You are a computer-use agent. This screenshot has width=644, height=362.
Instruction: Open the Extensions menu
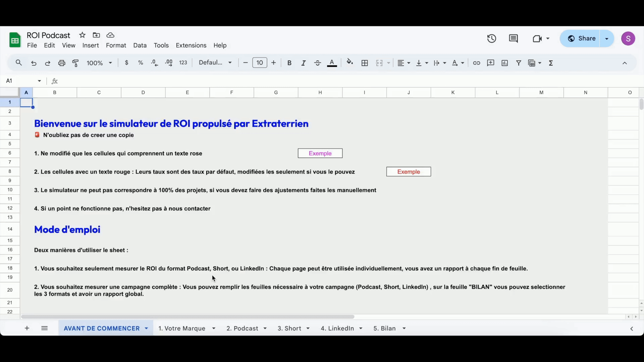191,45
